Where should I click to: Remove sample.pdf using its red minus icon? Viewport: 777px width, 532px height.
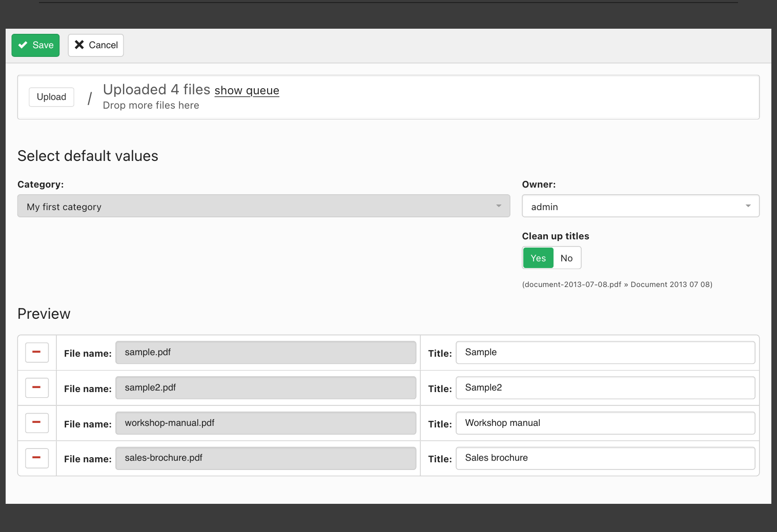tap(37, 353)
